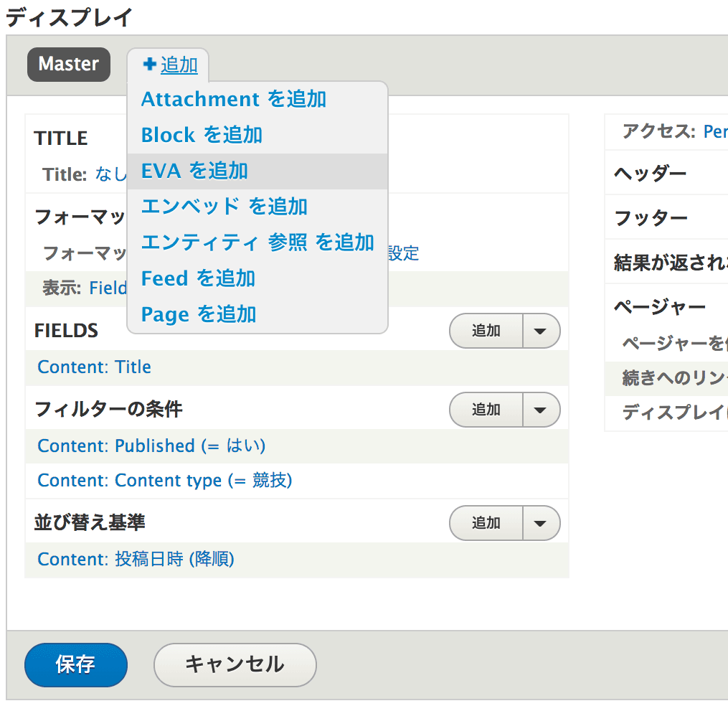Click the キャンセル button
The width and height of the screenshot is (728, 711).
(x=235, y=664)
